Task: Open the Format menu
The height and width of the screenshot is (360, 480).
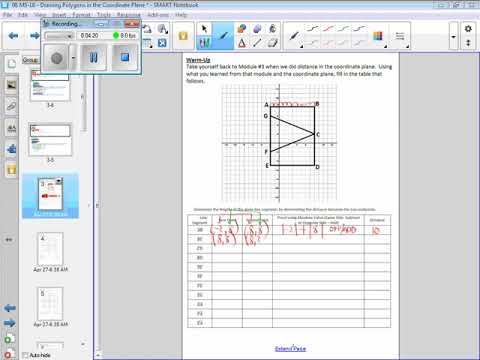Action: coord(81,15)
